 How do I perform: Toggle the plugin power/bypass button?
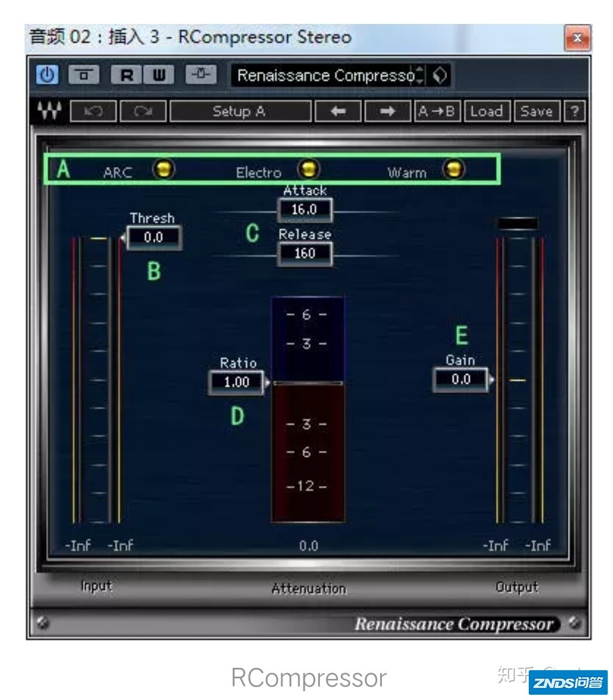pyautogui.click(x=47, y=74)
